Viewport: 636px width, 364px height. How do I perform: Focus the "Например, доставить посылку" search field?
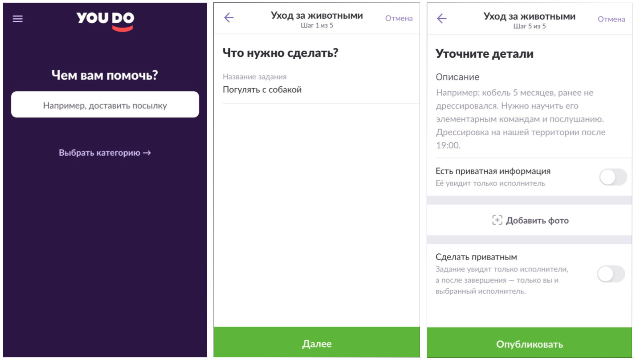[x=105, y=105]
